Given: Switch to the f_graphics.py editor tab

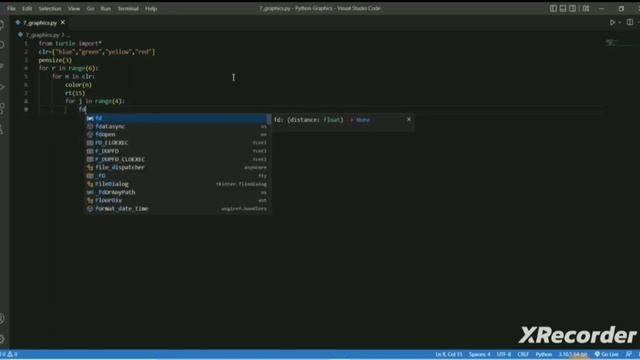Looking at the screenshot, I should [x=40, y=23].
